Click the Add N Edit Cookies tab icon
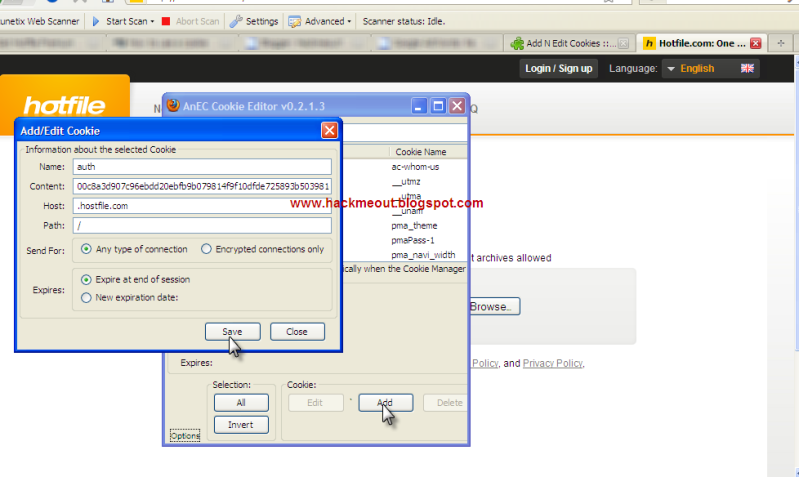The image size is (799, 477). click(x=517, y=43)
